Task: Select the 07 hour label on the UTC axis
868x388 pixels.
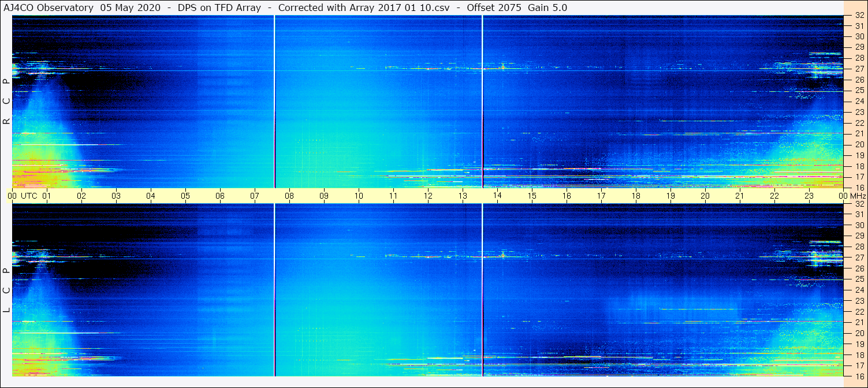Action: 255,196
